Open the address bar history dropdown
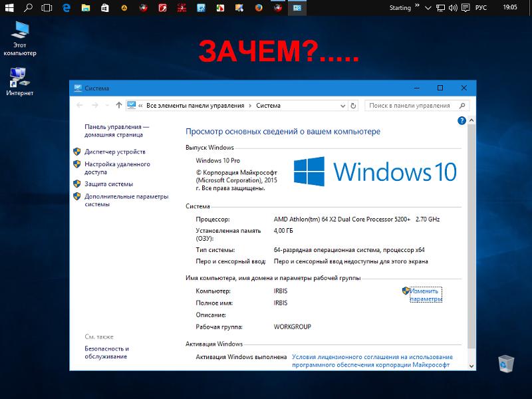Viewport: 532px width, 399px height. pos(342,106)
